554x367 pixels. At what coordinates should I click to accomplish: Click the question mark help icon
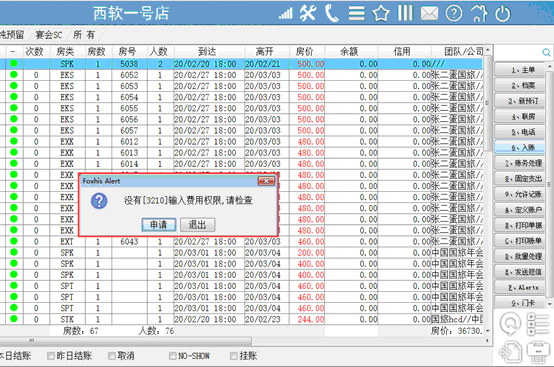(454, 14)
